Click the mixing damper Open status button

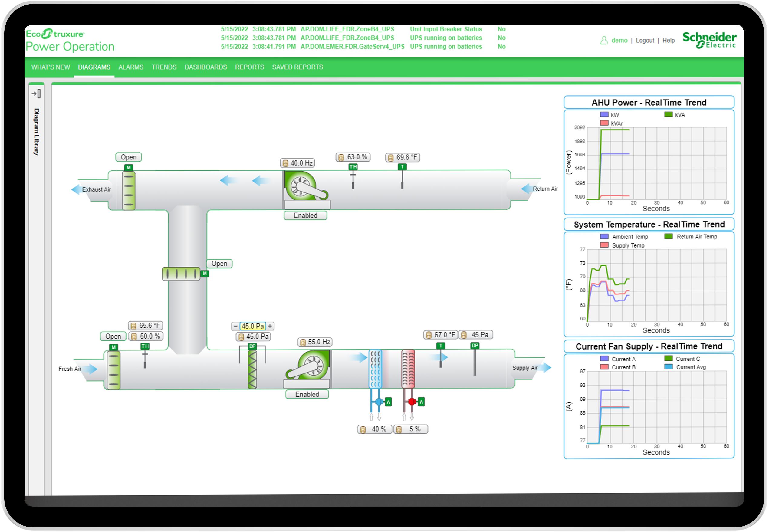pos(219,264)
